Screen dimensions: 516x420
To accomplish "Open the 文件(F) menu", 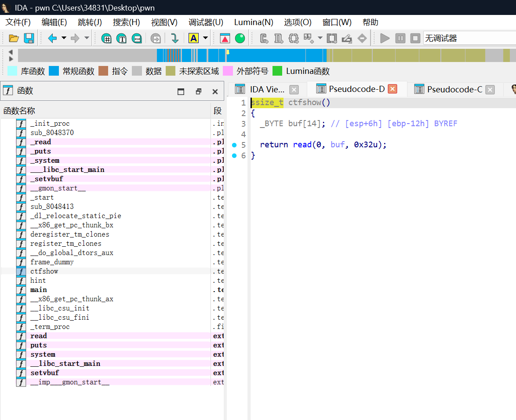I will click(18, 22).
